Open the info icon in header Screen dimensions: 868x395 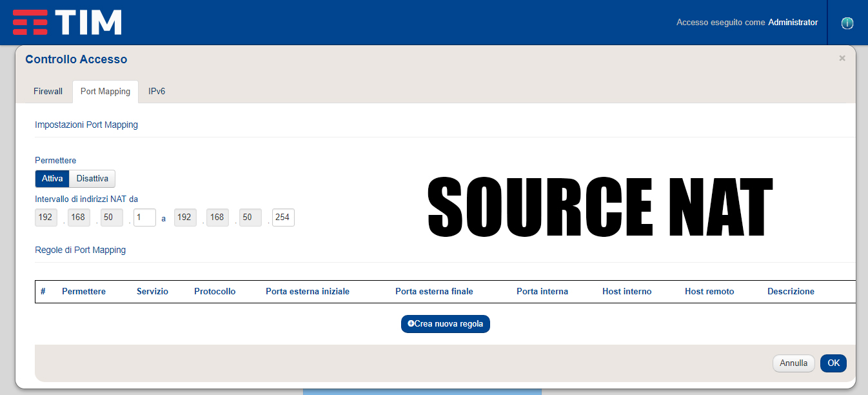(x=847, y=23)
